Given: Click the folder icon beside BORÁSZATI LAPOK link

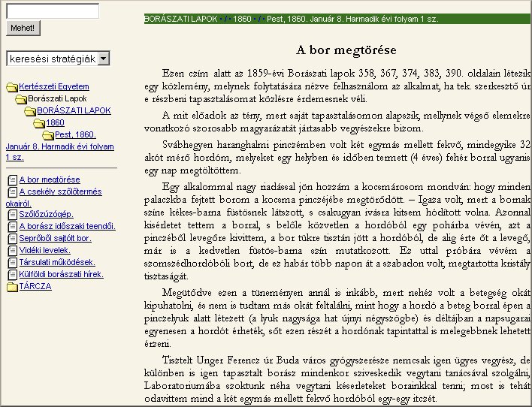Looking at the screenshot, I should [30, 111].
